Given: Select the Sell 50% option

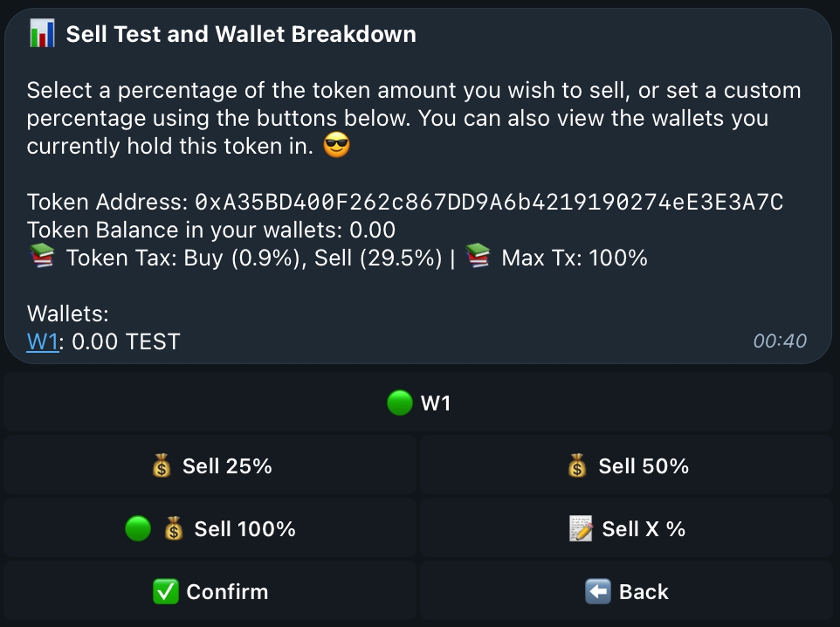Looking at the screenshot, I should tap(626, 467).
